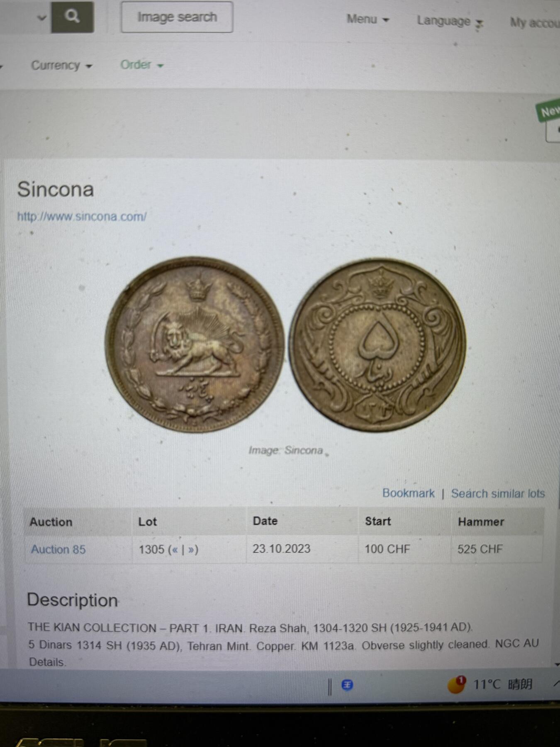Click the coin reverse 5 dinar image
560x747 pixels.
coord(377,344)
